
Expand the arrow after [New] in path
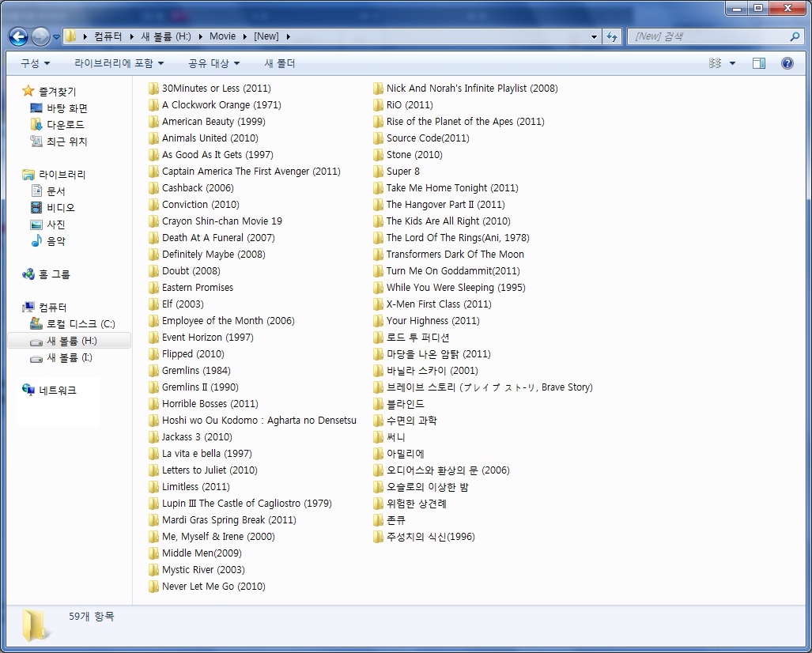288,36
